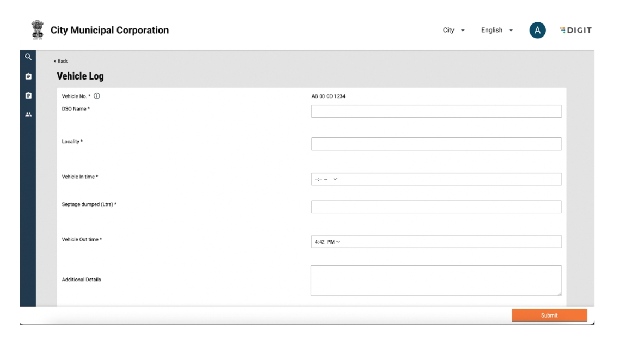The image size is (644, 340).
Task: Open the upper clipboard icon in sidebar
Action: coord(28,76)
